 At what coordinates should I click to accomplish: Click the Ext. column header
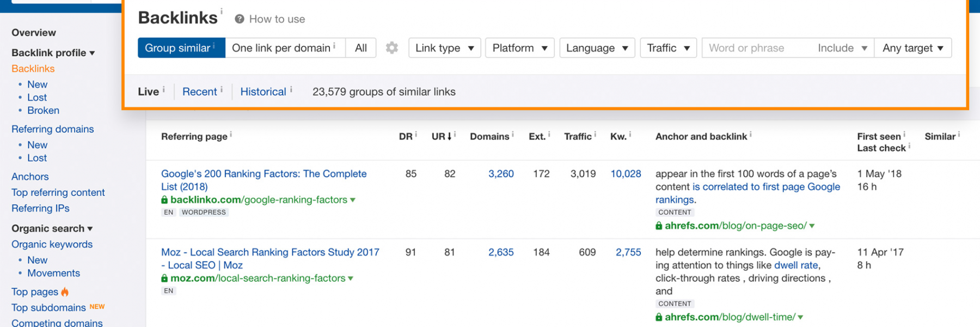coord(537,136)
